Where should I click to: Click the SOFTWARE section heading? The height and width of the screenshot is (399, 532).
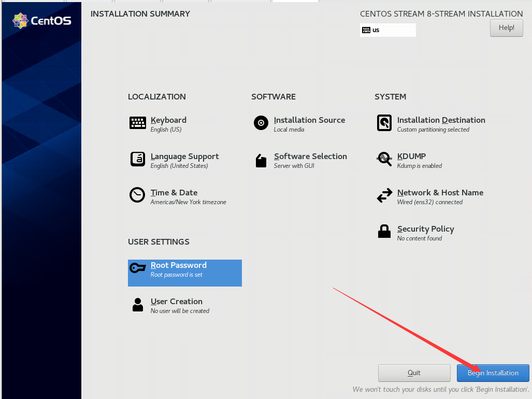(274, 97)
